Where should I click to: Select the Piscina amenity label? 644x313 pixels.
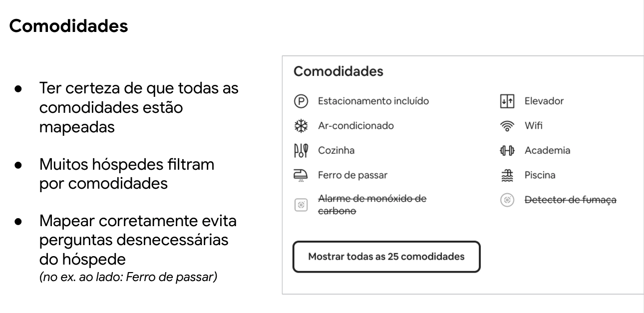[540, 175]
